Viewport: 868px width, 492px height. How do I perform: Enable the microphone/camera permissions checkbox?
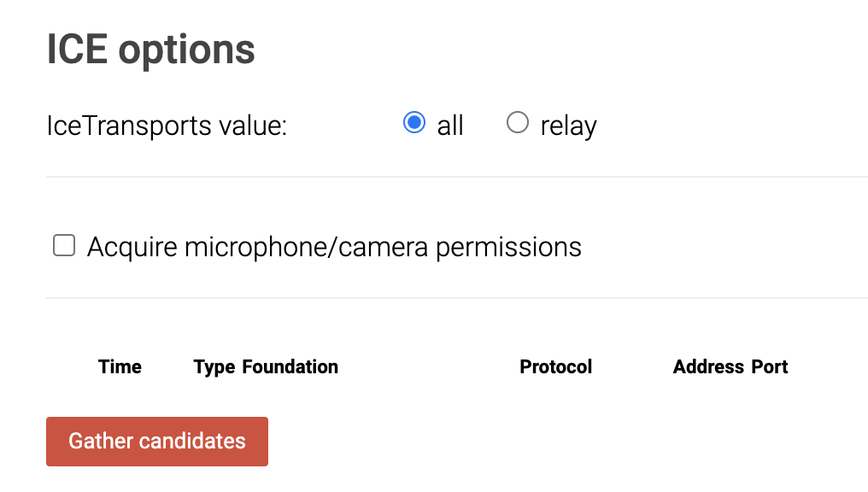(x=64, y=247)
